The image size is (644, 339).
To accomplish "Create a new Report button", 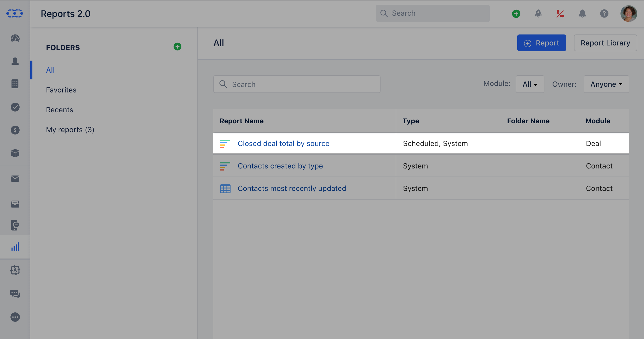I will [x=541, y=43].
